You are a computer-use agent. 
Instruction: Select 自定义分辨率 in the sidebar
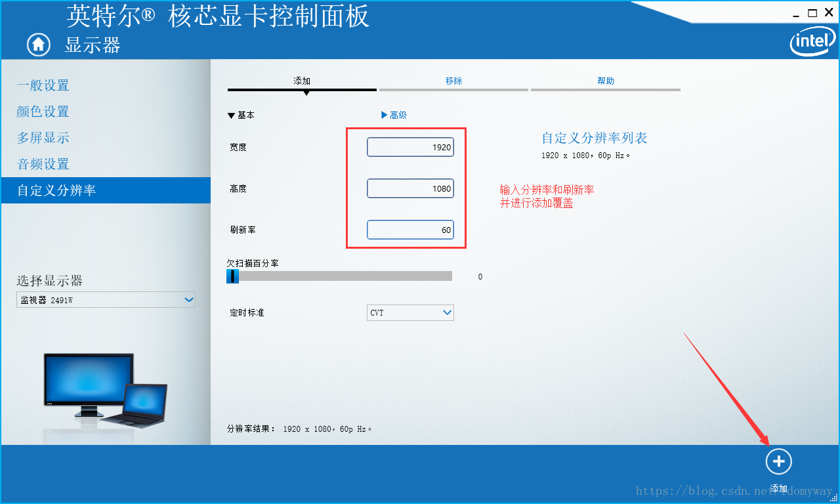(106, 190)
